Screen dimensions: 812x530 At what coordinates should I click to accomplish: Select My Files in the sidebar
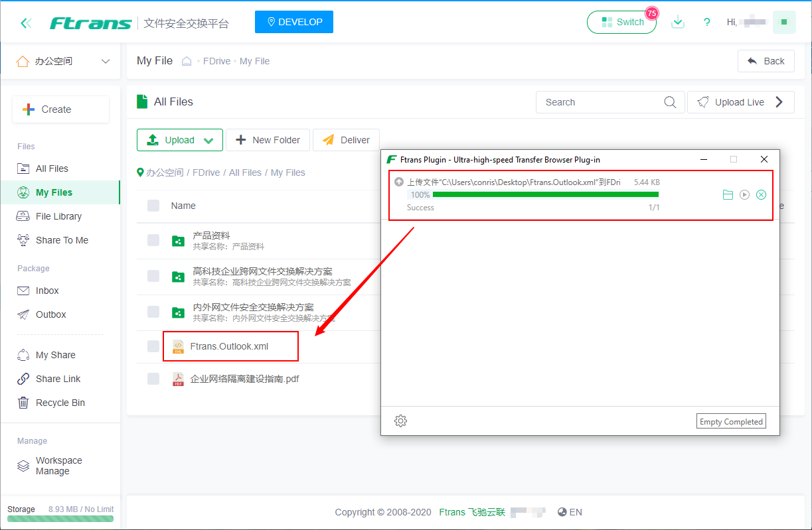coord(60,192)
